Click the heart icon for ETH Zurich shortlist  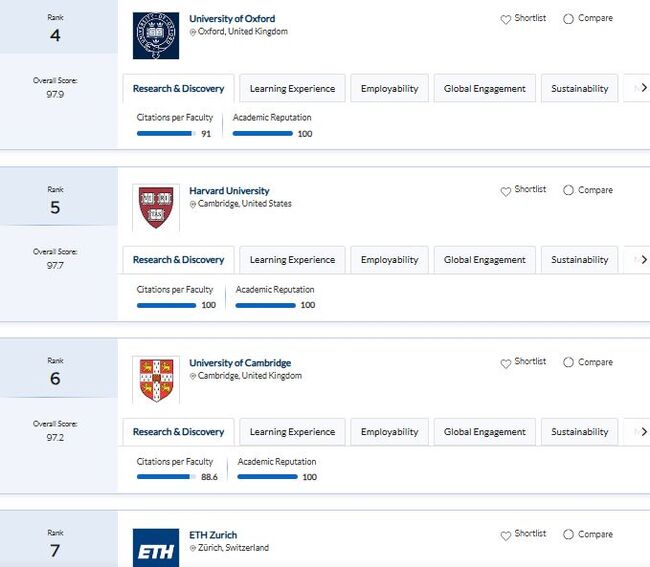click(506, 535)
